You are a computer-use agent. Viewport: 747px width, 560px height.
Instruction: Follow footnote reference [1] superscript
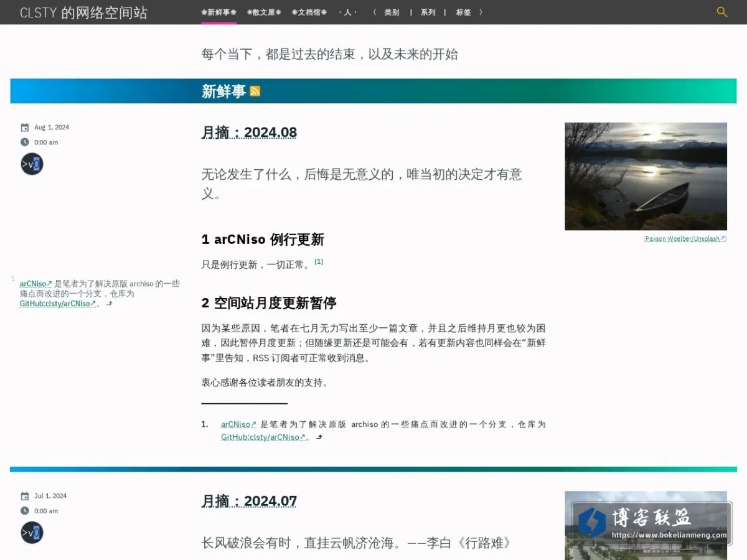319,261
